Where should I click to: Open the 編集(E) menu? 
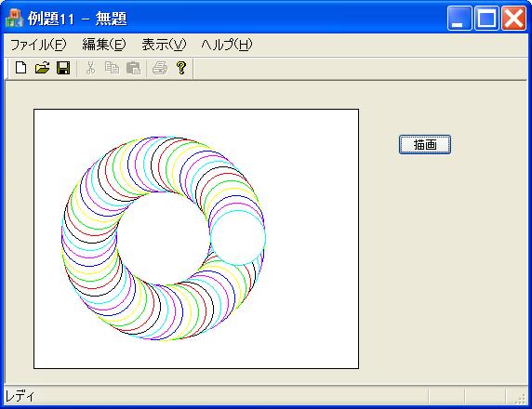104,45
